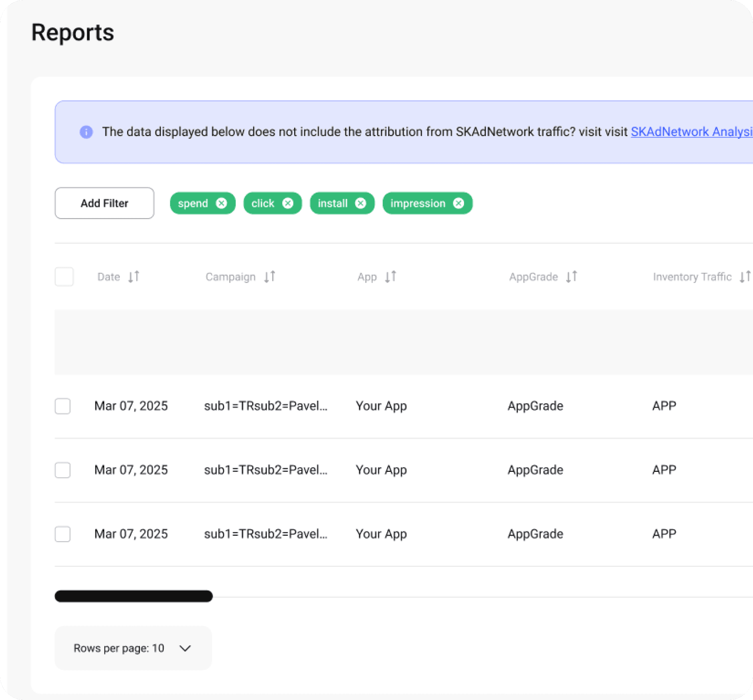The image size is (753, 700).
Task: Click Your App in the third row
Action: click(381, 534)
